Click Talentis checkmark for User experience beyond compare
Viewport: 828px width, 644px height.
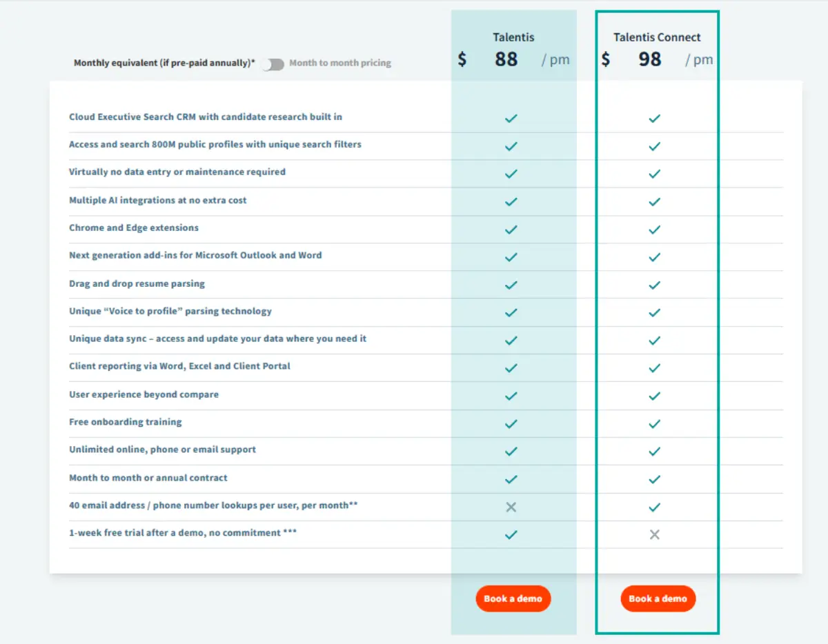pyautogui.click(x=511, y=396)
